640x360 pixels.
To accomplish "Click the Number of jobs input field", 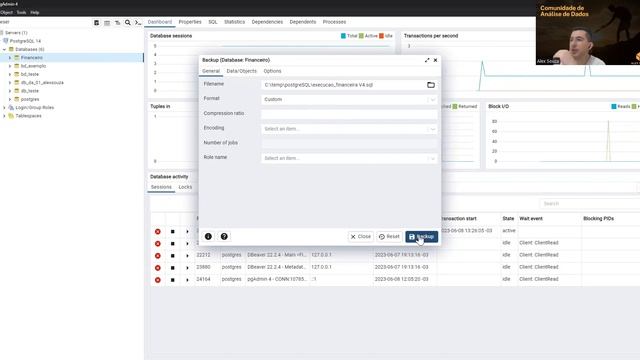I will pos(349,144).
